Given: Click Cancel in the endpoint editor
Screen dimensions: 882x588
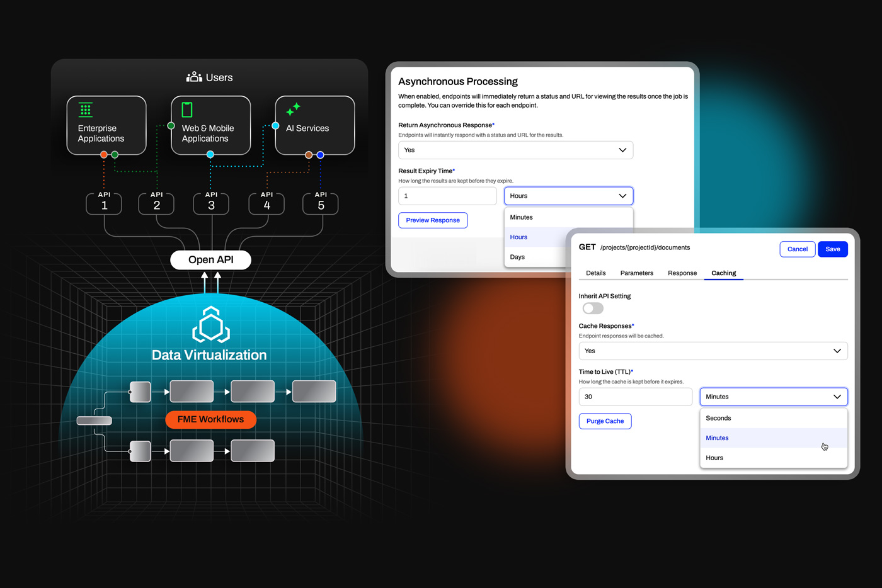Looking at the screenshot, I should [798, 249].
